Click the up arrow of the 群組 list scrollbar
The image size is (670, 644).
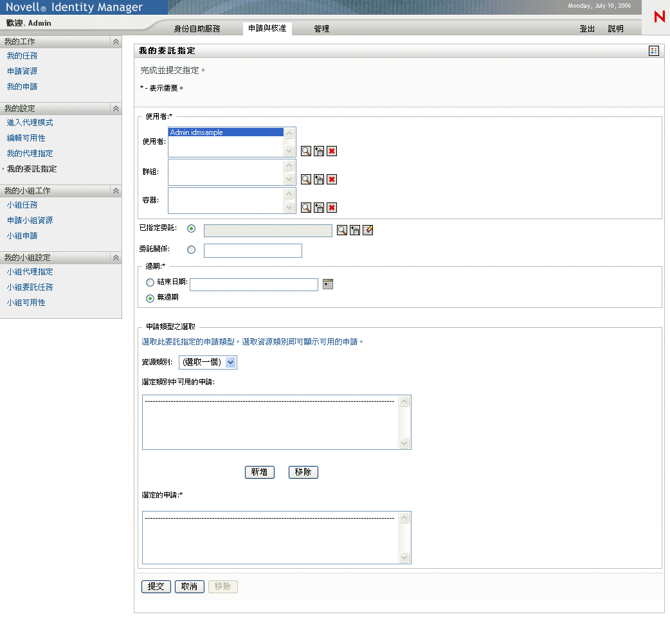[289, 165]
